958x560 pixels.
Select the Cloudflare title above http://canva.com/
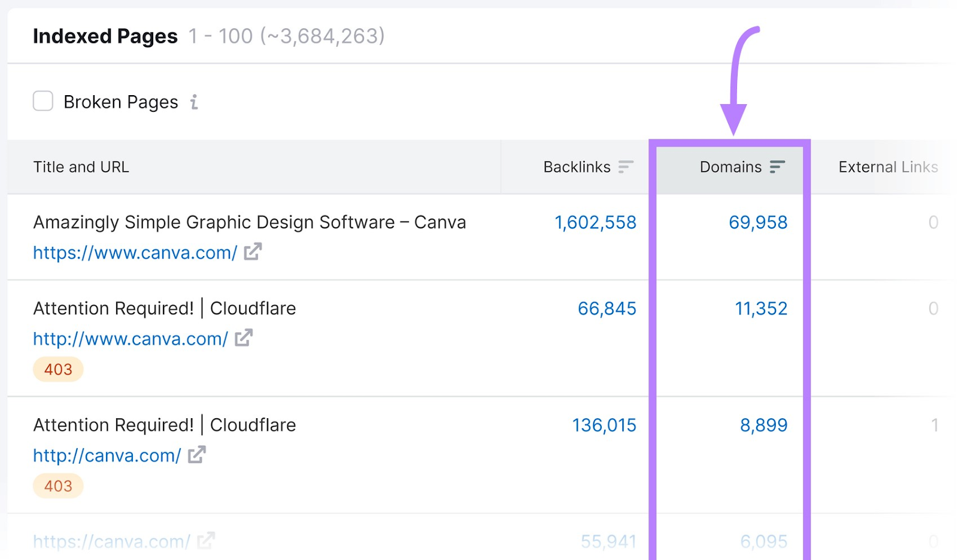[165, 425]
